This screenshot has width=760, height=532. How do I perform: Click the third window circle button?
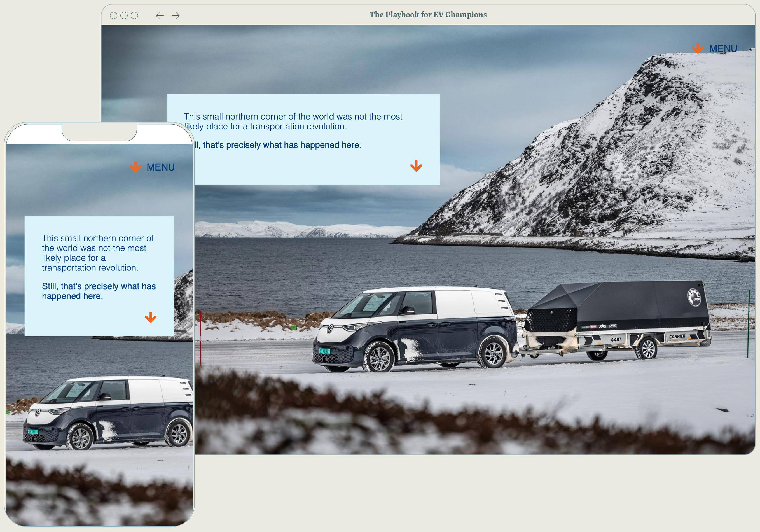[134, 16]
